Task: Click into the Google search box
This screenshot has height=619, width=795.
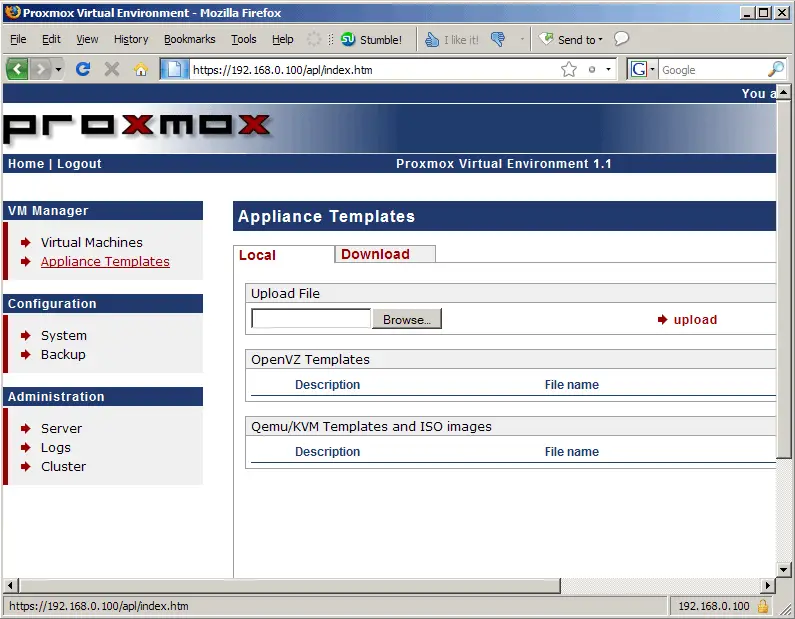Action: coord(712,70)
